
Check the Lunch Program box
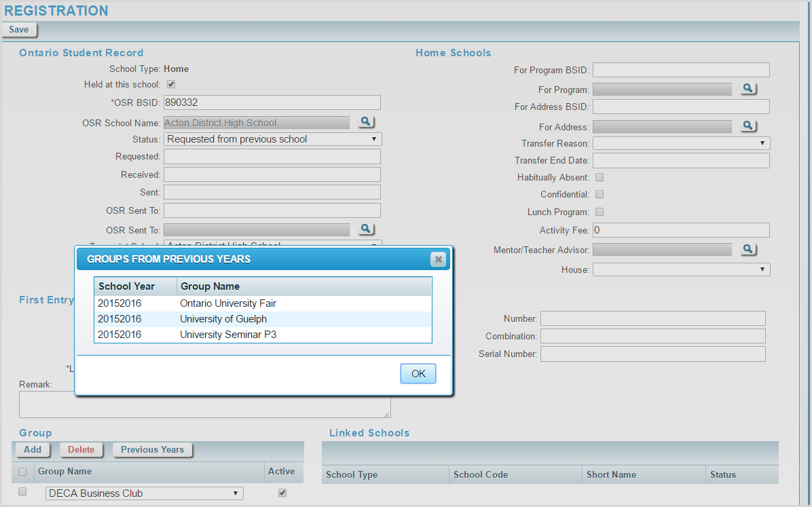(599, 212)
